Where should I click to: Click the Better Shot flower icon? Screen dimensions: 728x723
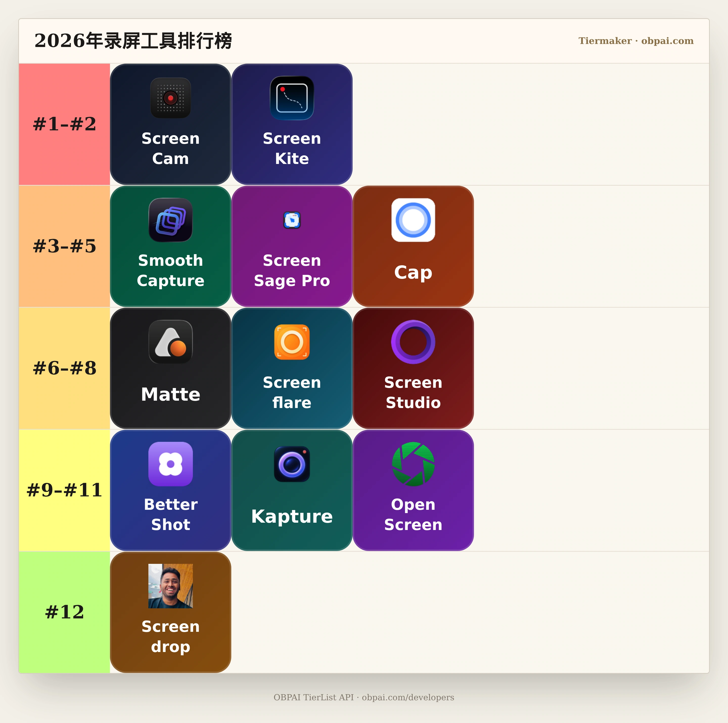pos(170,464)
